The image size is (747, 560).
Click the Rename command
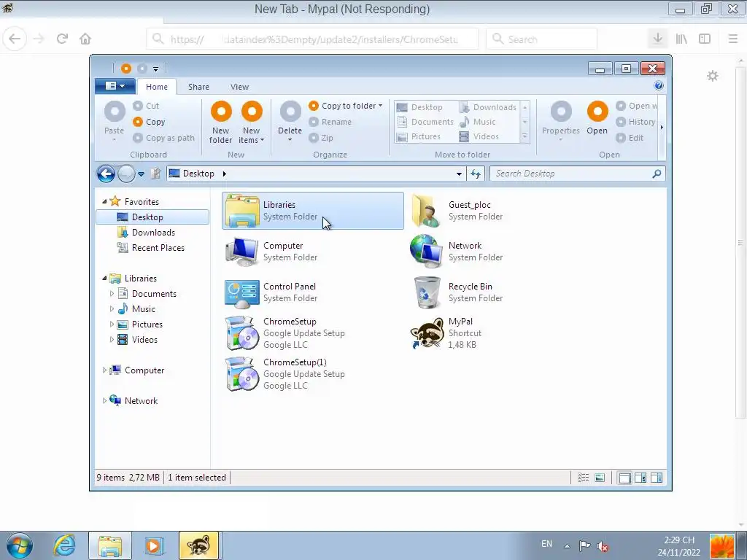point(330,122)
